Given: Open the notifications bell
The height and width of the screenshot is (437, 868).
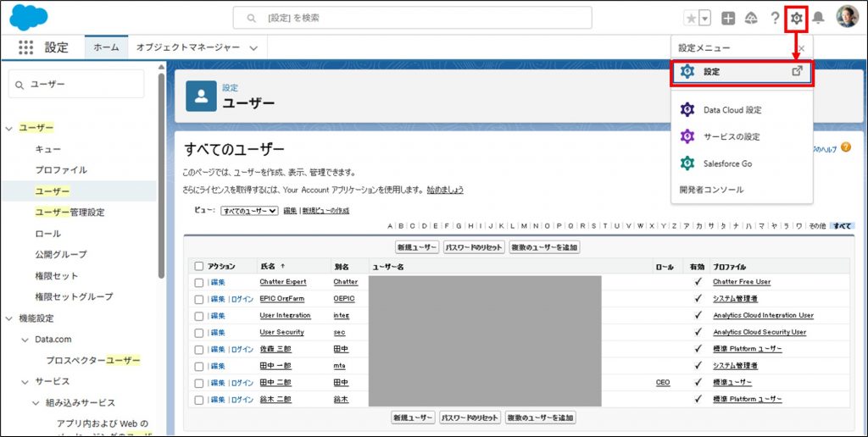Looking at the screenshot, I should point(818,18).
